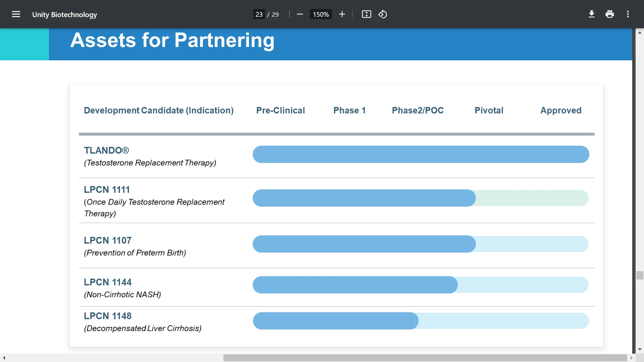Open the more actions three-dot menu
The image size is (644, 362).
(628, 14)
